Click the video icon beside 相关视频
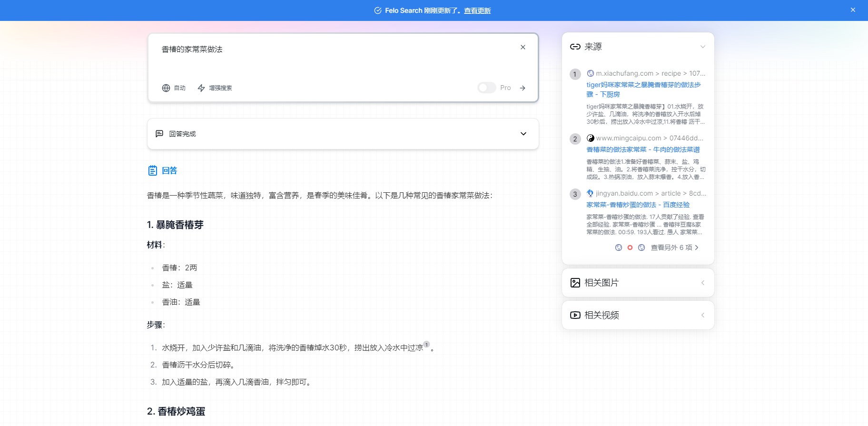868x426 pixels. pyautogui.click(x=575, y=315)
